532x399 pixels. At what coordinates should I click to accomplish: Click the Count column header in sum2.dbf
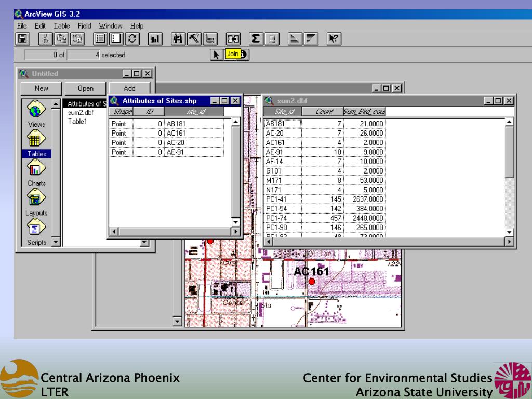pos(323,111)
